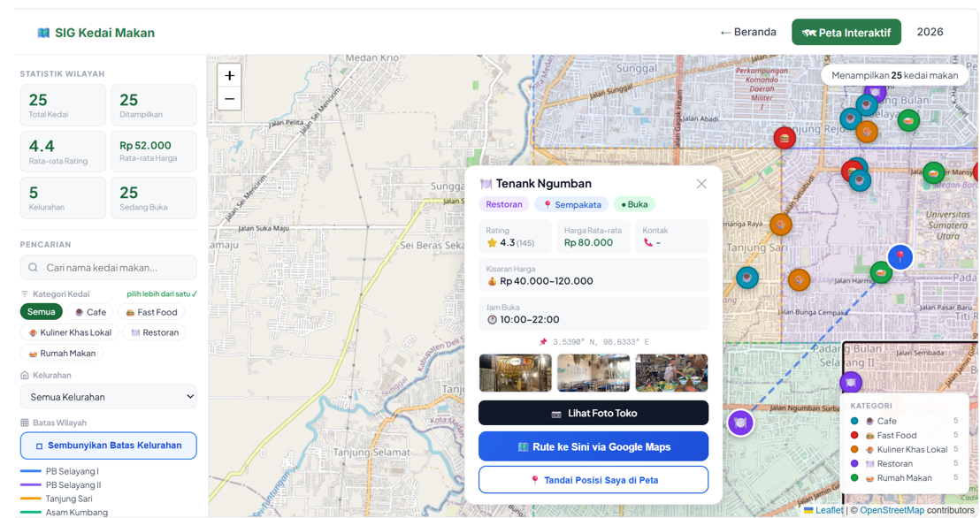This screenshot has height=518, width=980.
Task: Click the purple marker above the Kategori legend
Action: click(851, 382)
